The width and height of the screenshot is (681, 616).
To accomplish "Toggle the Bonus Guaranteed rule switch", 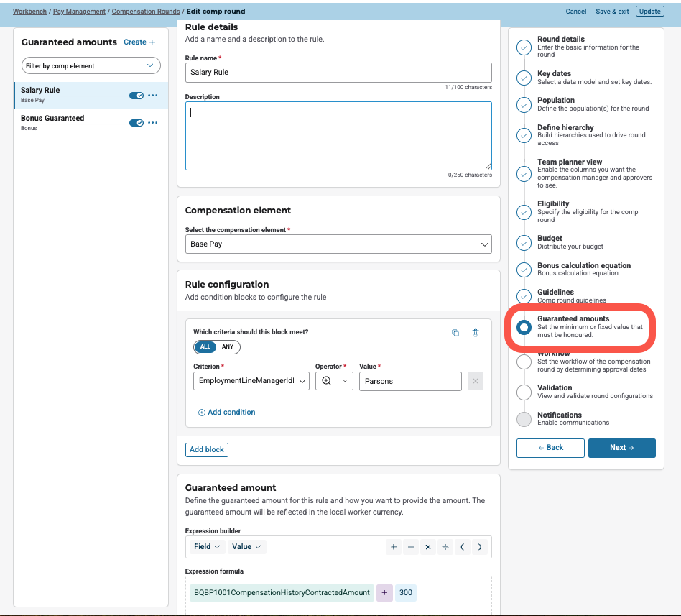I will pyautogui.click(x=136, y=123).
